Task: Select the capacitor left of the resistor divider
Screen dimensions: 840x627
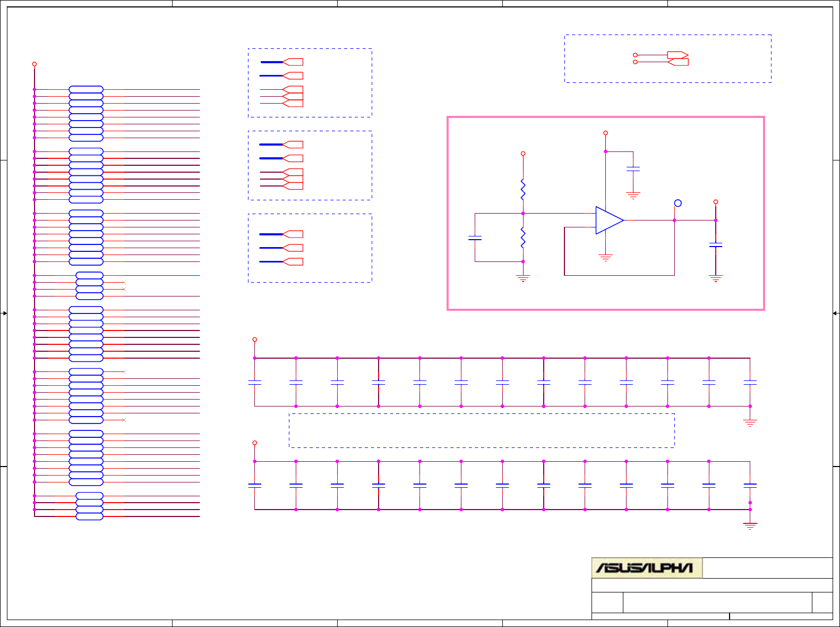Action: (x=475, y=238)
